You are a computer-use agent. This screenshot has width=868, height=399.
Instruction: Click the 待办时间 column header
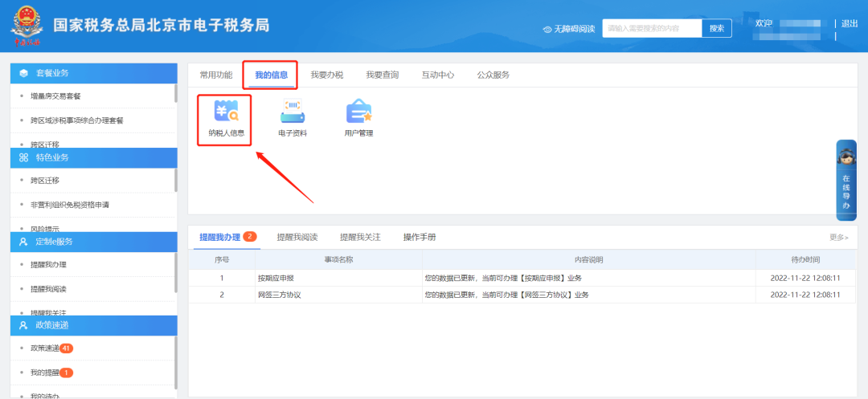tap(805, 260)
